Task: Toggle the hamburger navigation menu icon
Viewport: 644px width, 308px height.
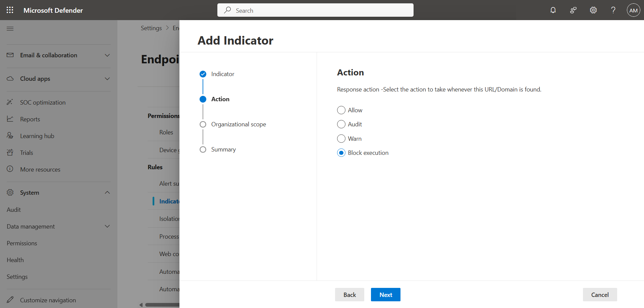Action: coord(10,28)
